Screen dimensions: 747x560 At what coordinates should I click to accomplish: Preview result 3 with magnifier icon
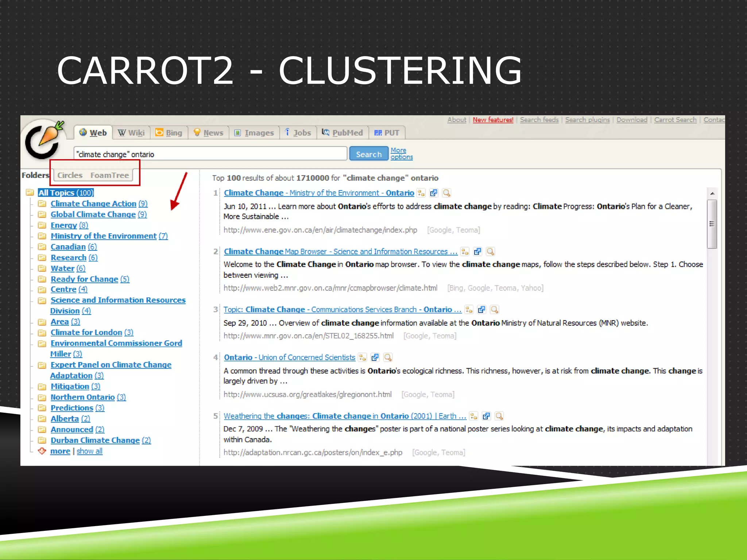tap(494, 310)
